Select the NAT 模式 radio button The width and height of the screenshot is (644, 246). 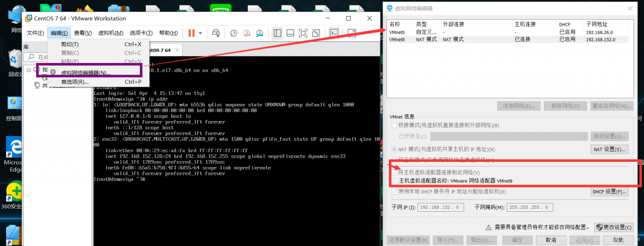pyautogui.click(x=394, y=149)
